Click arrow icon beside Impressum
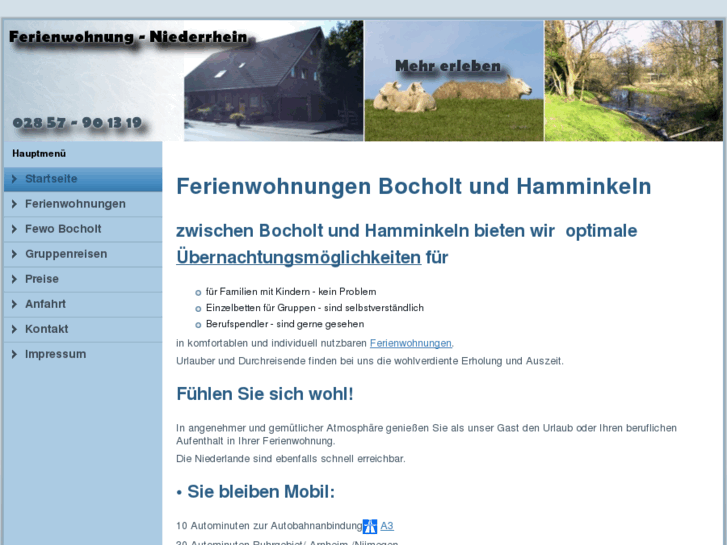 (x=14, y=354)
